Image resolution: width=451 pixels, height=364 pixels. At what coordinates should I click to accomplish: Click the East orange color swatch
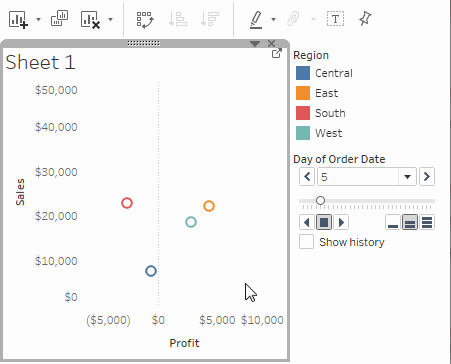pyautogui.click(x=303, y=93)
